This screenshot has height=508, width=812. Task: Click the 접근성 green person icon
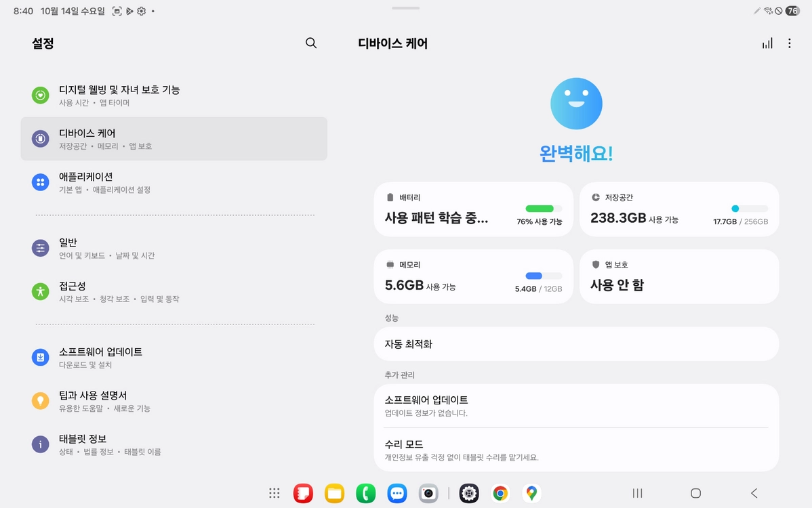(x=41, y=291)
